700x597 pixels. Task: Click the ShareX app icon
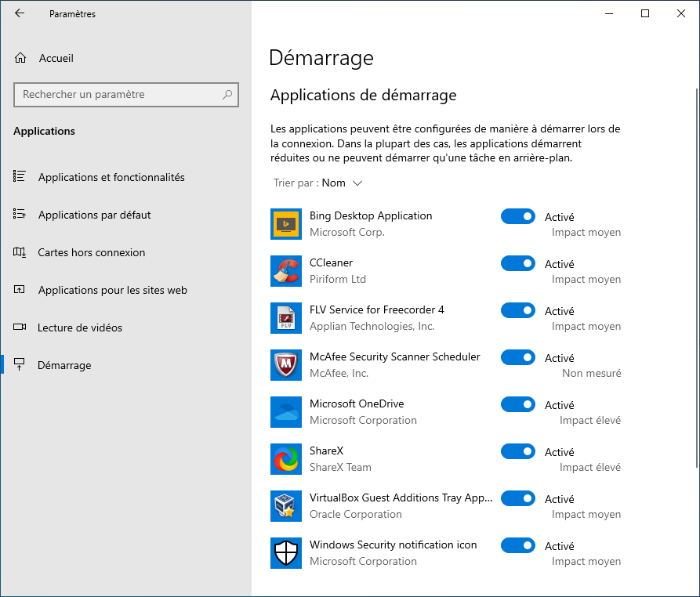click(285, 459)
